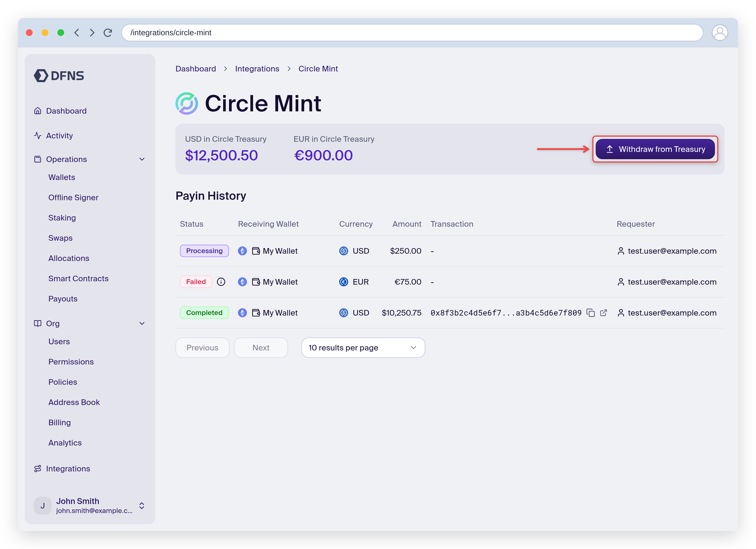Image resolution: width=756 pixels, height=549 pixels.
Task: Go to Wallets in sidebar
Action: tap(62, 177)
